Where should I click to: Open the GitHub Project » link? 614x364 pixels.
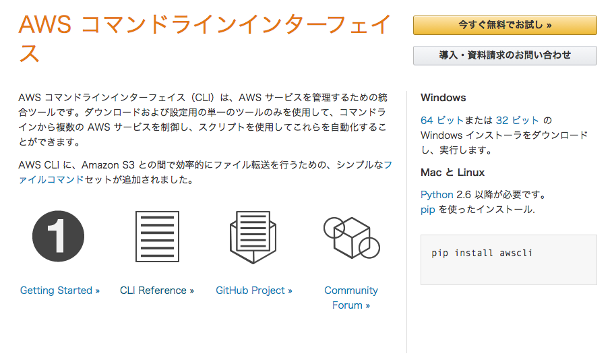click(253, 291)
